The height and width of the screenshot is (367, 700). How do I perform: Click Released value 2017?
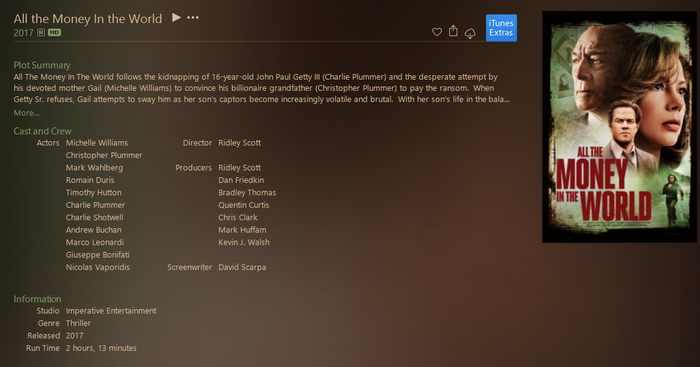[75, 336]
